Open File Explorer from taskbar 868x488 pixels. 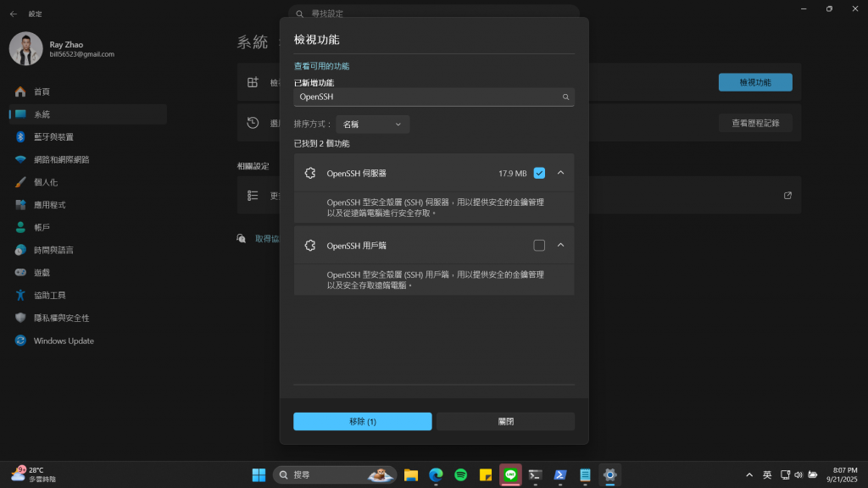[411, 474]
